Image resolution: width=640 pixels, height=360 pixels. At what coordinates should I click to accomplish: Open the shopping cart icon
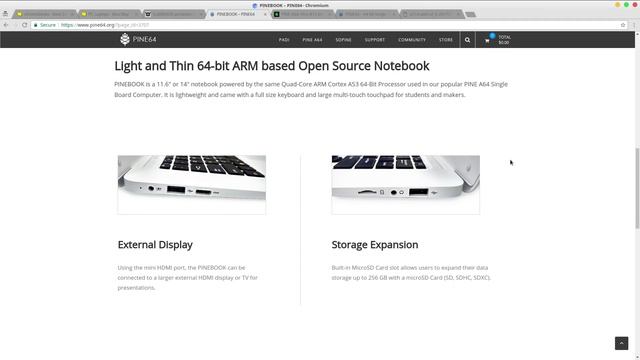point(487,40)
